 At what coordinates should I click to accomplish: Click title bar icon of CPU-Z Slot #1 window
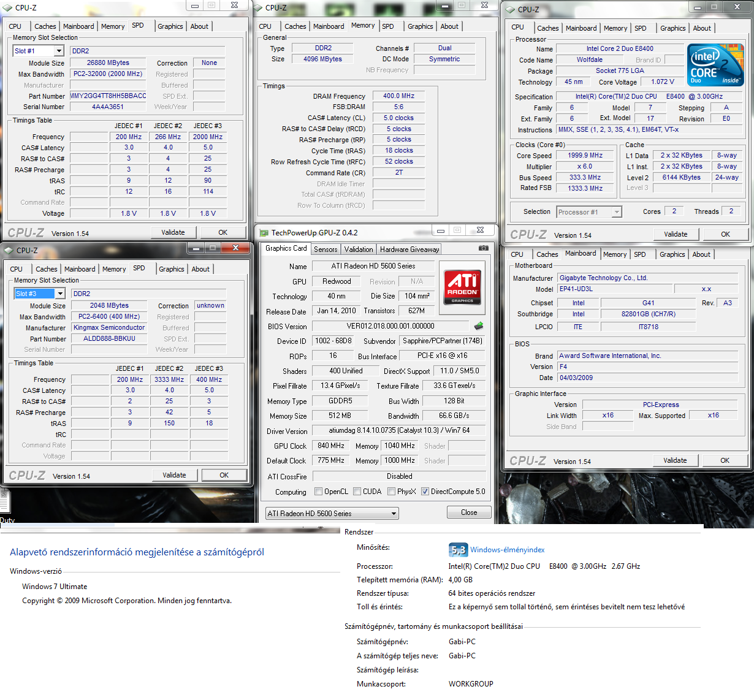pyautogui.click(x=7, y=8)
